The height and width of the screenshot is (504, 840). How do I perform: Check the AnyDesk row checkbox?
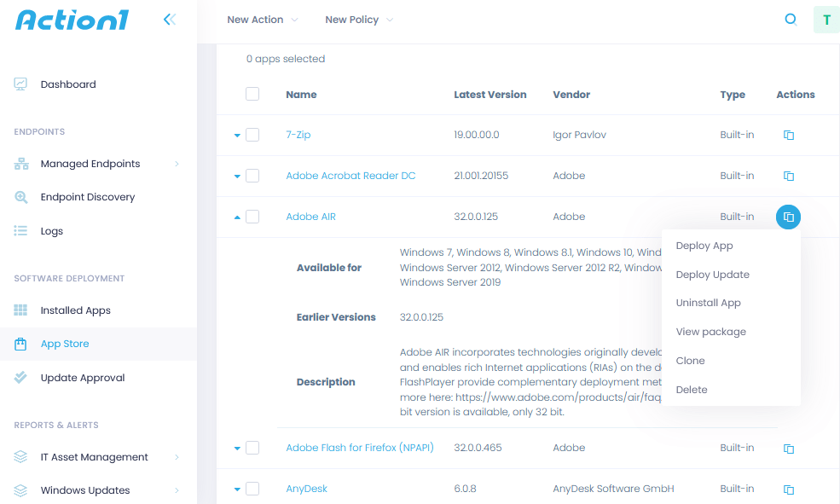(x=252, y=488)
